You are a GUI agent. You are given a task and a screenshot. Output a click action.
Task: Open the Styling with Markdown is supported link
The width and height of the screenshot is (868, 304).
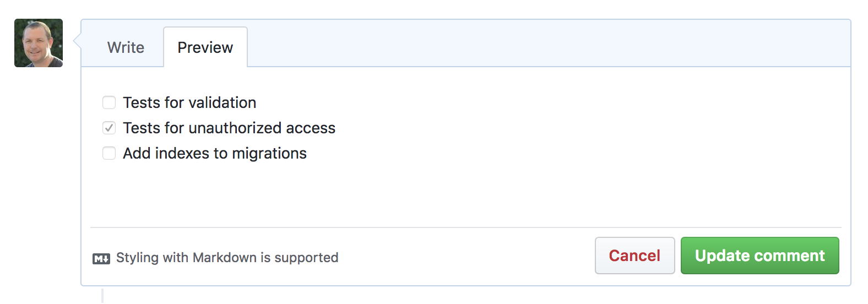227,258
